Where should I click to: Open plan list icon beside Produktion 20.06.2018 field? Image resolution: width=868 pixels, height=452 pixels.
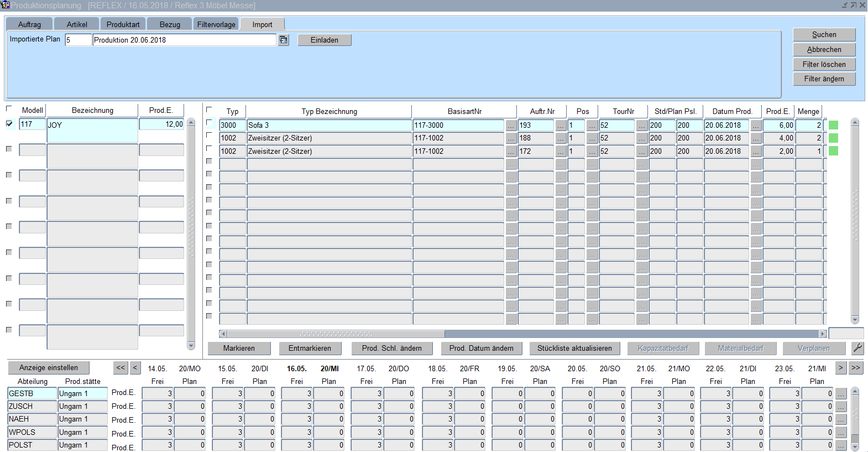coord(284,40)
